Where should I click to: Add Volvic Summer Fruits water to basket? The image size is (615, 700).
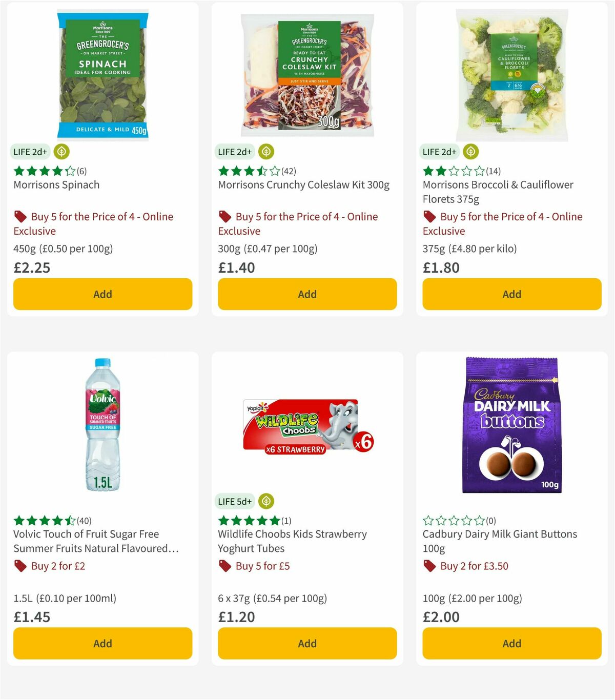coord(102,643)
